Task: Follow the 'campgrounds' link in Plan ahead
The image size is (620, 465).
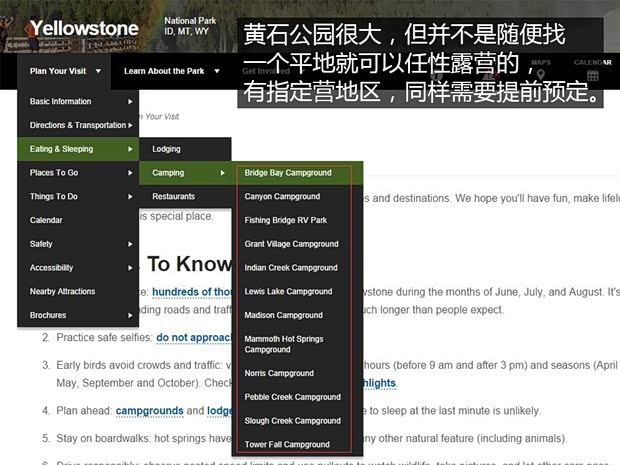Action: [149, 411]
